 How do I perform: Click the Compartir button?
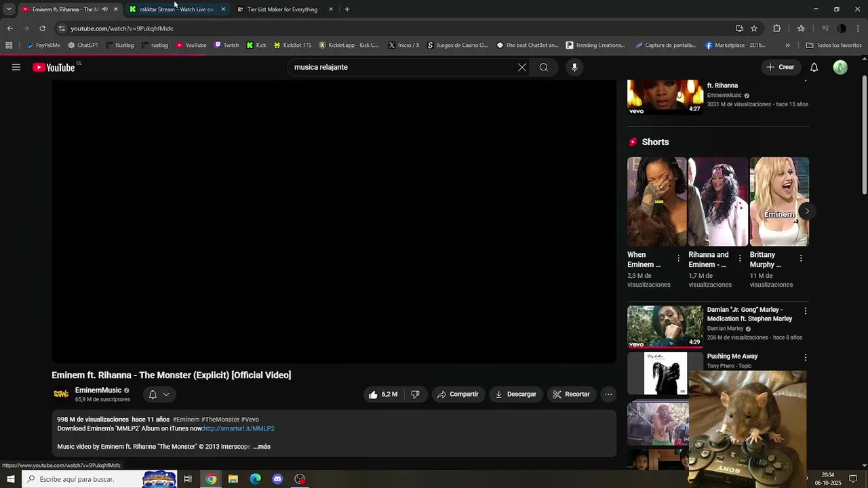coord(458,394)
